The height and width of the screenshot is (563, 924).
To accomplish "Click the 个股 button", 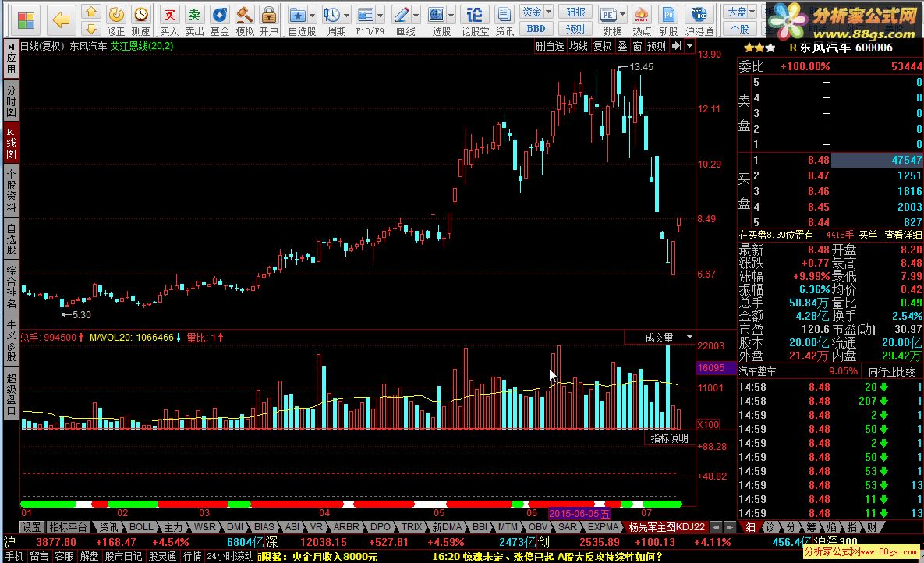I will tap(739, 28).
